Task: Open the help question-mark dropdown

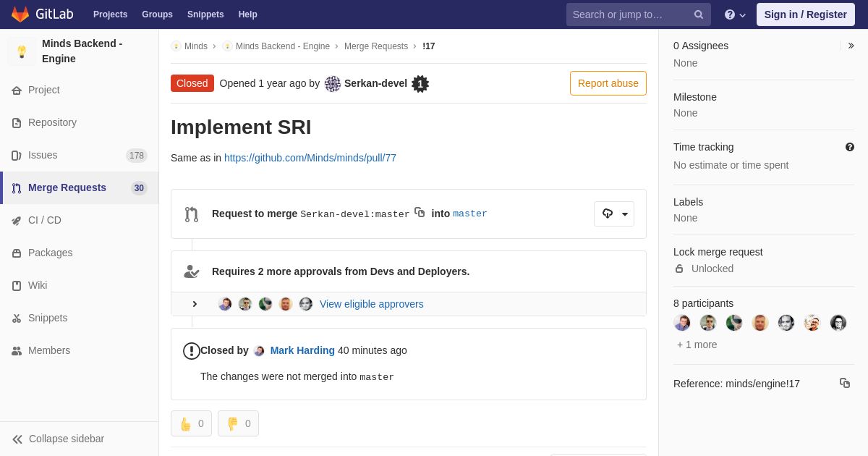Action: (735, 14)
